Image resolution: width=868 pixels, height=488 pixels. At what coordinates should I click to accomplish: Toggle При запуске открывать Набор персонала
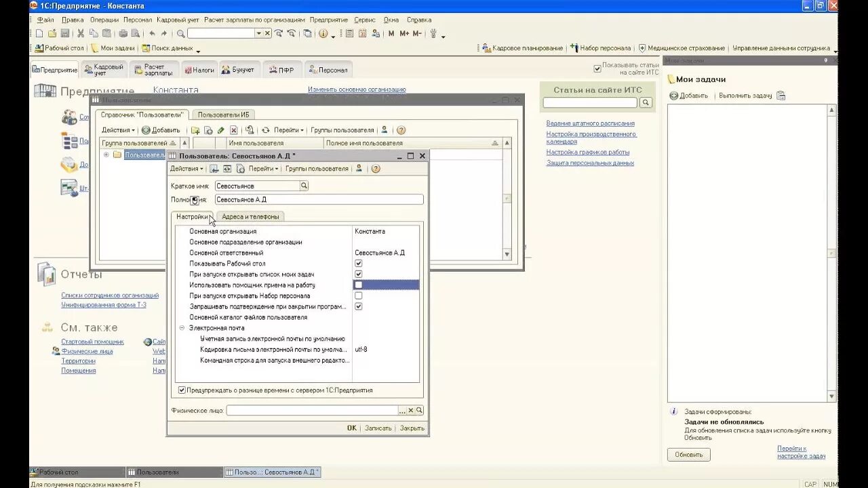click(358, 296)
